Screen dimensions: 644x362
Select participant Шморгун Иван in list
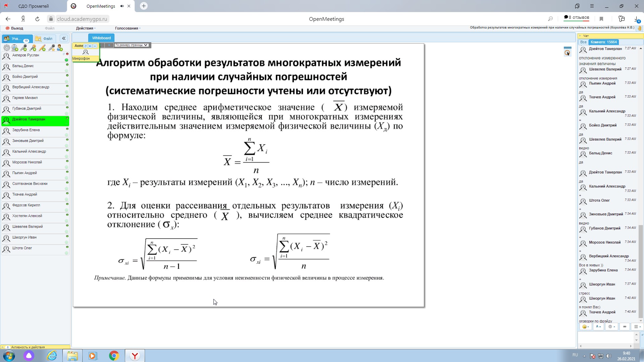click(x=35, y=239)
